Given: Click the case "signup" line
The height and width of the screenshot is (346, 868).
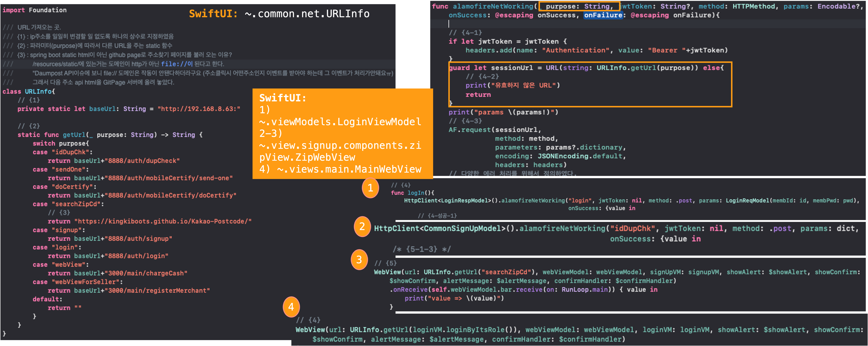Looking at the screenshot, I should [x=59, y=230].
